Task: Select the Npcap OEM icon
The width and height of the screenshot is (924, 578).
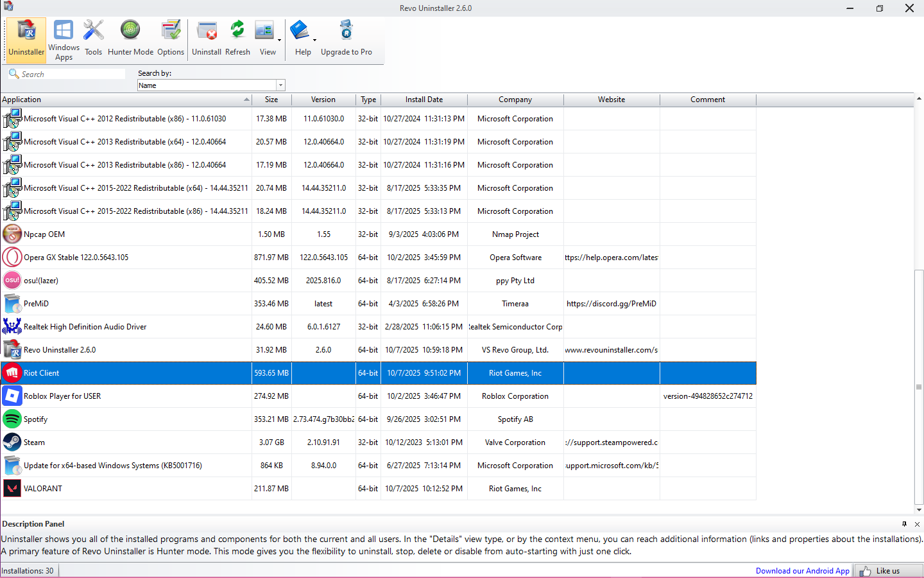Action: 12,234
